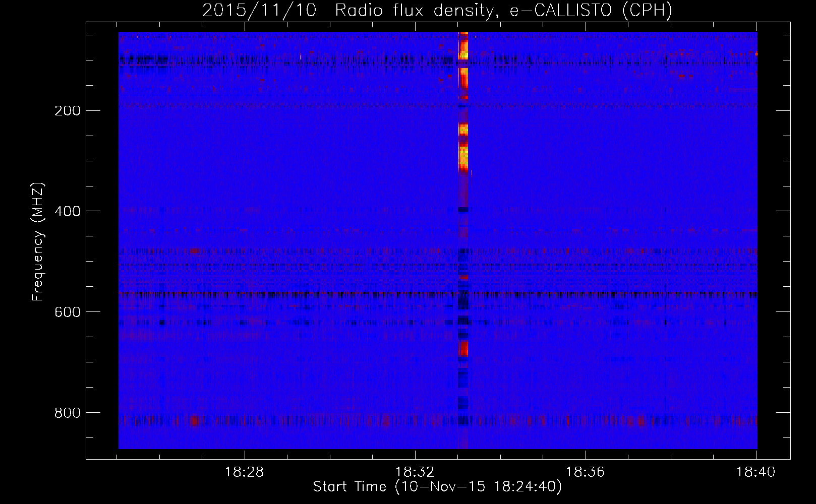Click the 18:40 time tick label
Screen dimensions: 816x504
pos(756,472)
